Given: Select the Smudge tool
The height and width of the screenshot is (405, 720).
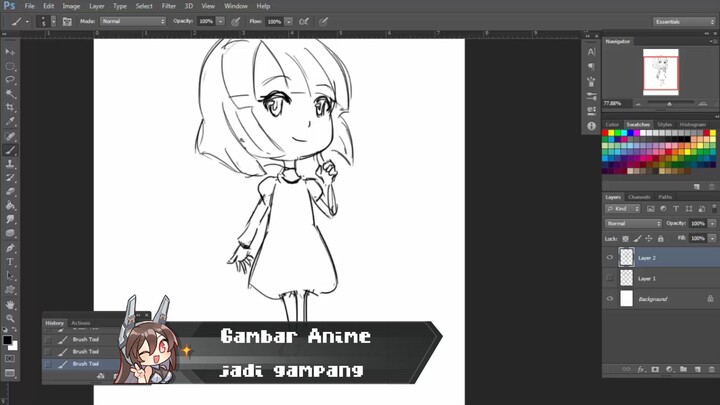Looking at the screenshot, I should [10, 219].
